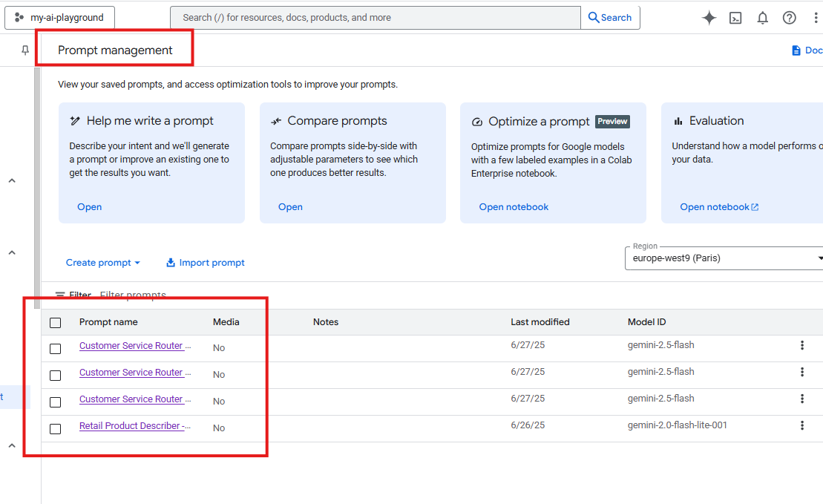The image size is (823, 504).
Task: Click the Model ID column header
Action: pyautogui.click(x=646, y=322)
